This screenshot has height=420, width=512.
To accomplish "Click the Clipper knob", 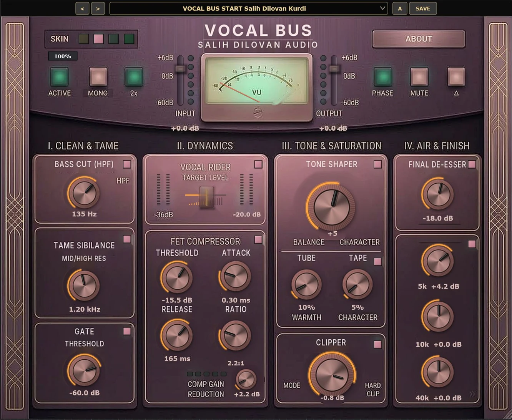I will point(331,375).
